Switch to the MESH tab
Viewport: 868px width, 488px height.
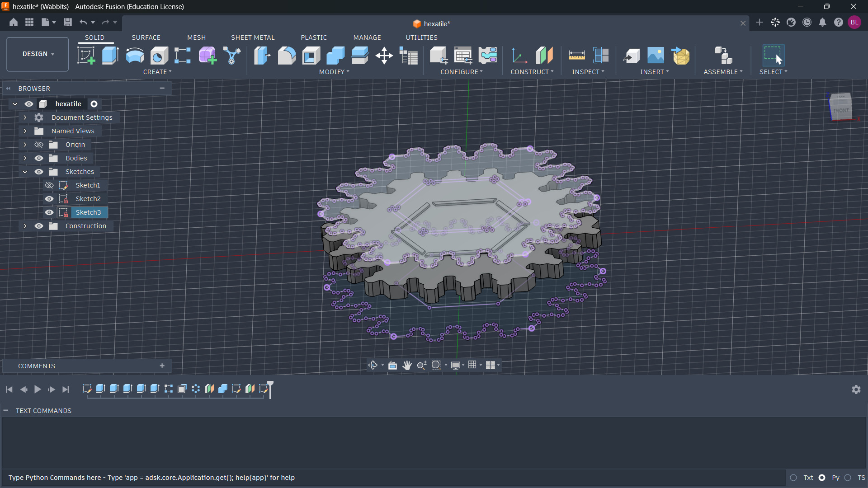[197, 38]
